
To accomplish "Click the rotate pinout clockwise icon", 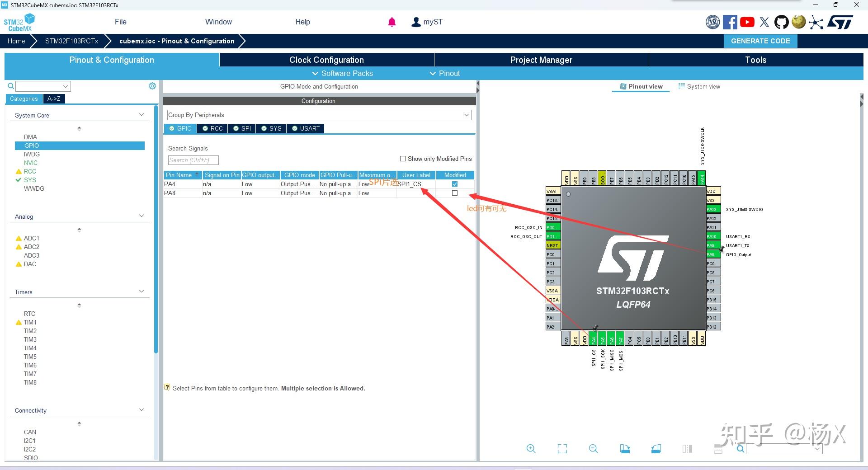I will click(625, 449).
